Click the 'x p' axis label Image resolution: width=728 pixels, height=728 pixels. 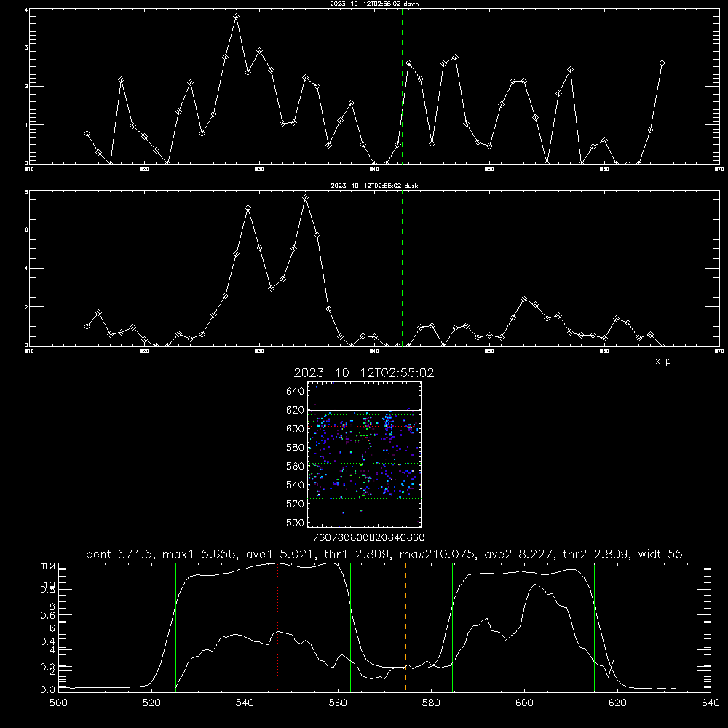coord(663,361)
